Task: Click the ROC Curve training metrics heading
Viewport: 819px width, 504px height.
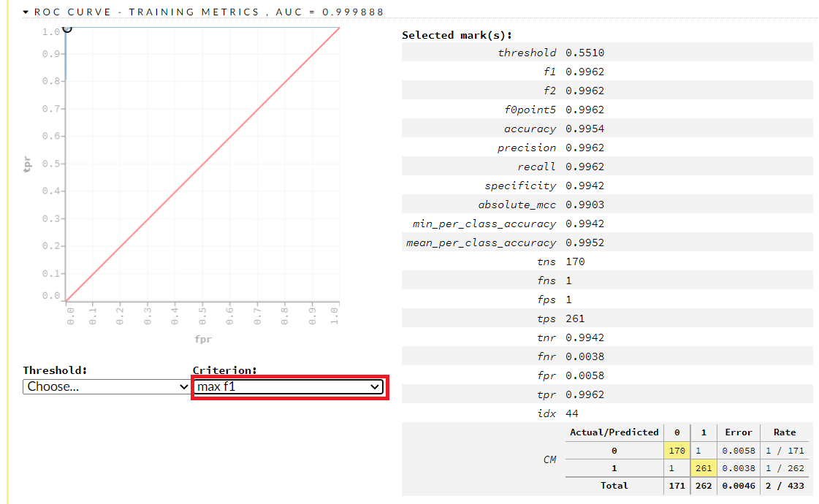Action: click(x=208, y=12)
